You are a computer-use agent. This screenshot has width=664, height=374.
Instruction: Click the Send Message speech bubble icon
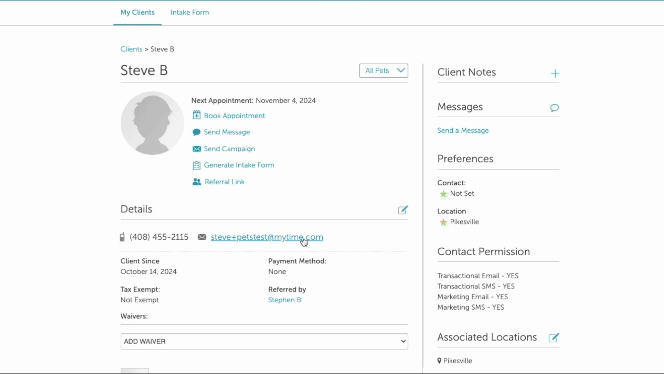point(196,132)
